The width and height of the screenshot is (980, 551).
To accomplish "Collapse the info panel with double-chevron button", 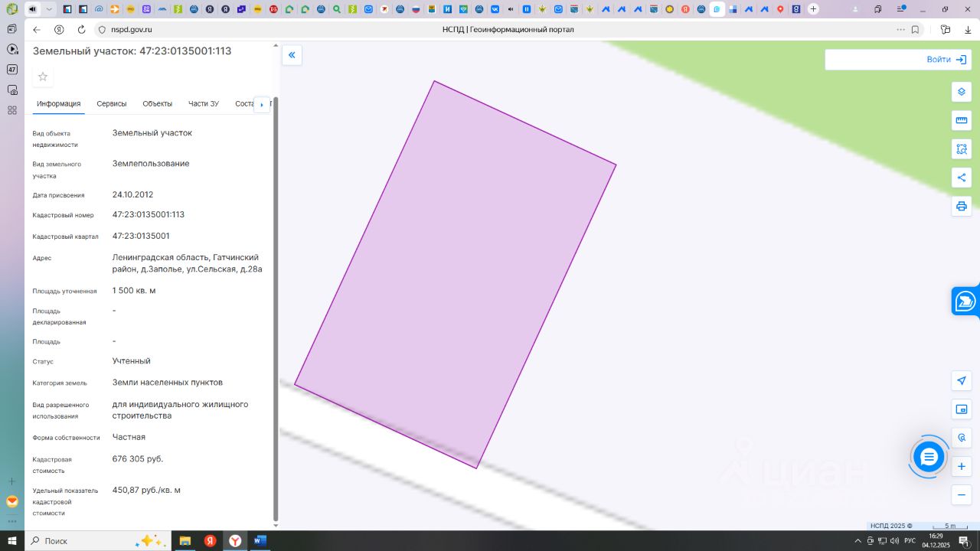I will tap(292, 55).
